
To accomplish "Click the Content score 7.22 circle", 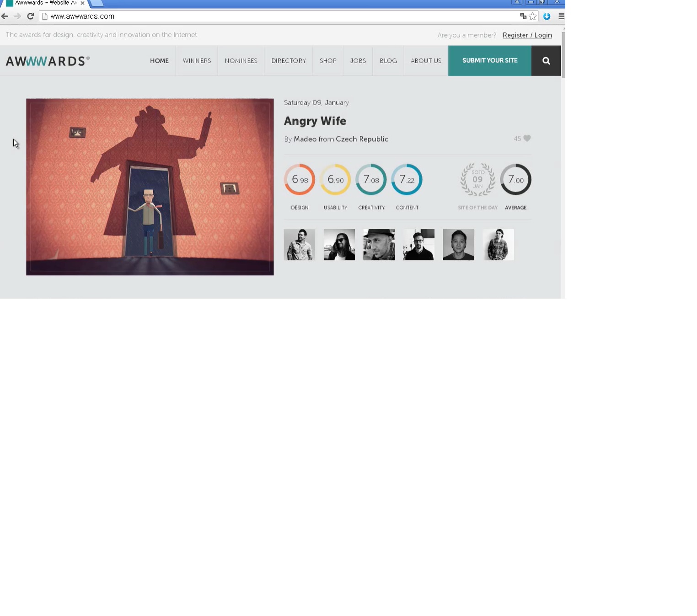I will pos(407,180).
